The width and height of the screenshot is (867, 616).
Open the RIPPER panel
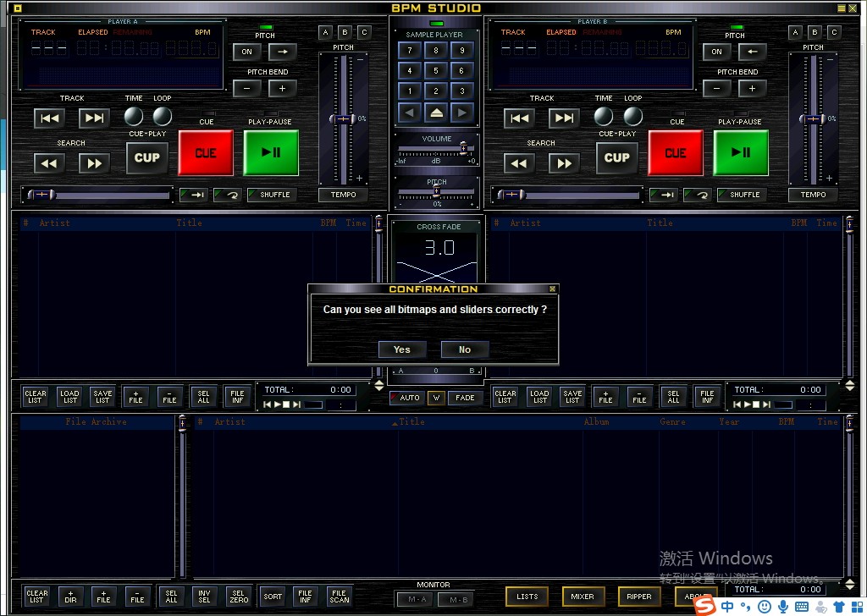click(x=638, y=597)
